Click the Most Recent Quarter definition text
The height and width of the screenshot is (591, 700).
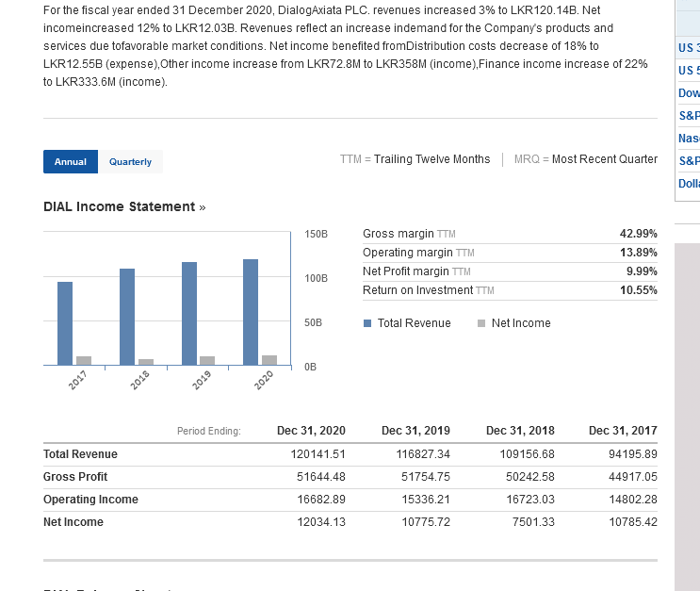click(605, 159)
